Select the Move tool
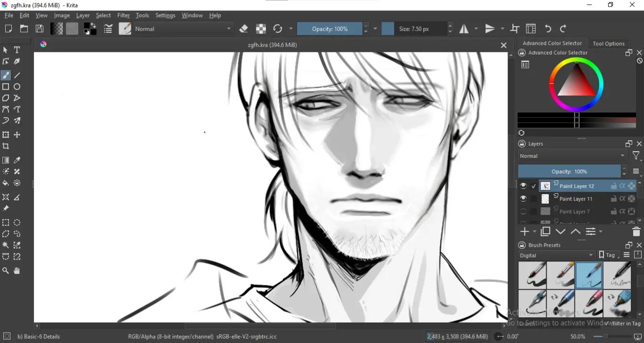The height and width of the screenshot is (343, 644). pyautogui.click(x=17, y=135)
